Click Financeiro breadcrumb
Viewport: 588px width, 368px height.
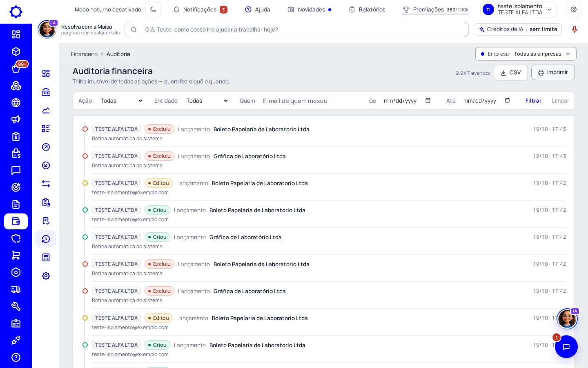pos(84,54)
